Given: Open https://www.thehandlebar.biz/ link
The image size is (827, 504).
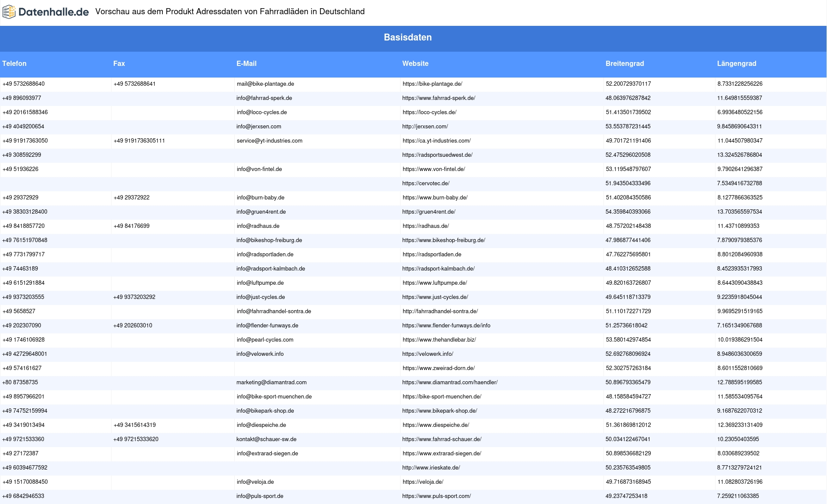Looking at the screenshot, I should pyautogui.click(x=439, y=340).
